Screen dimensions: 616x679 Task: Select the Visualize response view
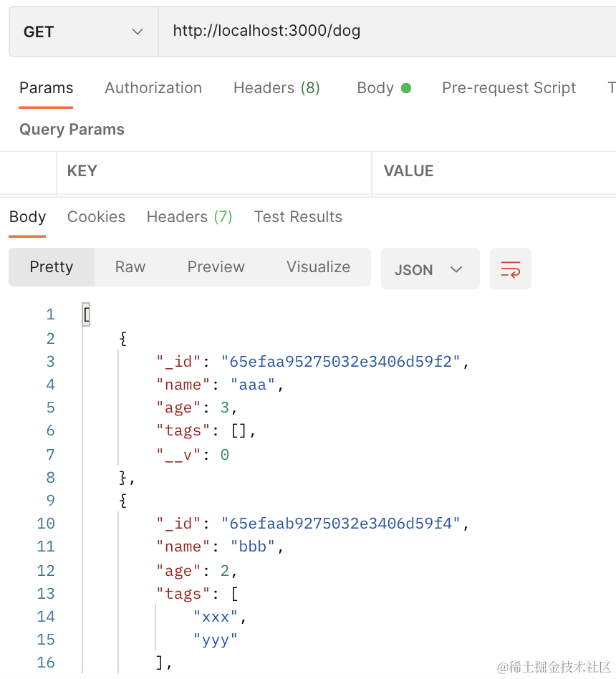coord(318,267)
